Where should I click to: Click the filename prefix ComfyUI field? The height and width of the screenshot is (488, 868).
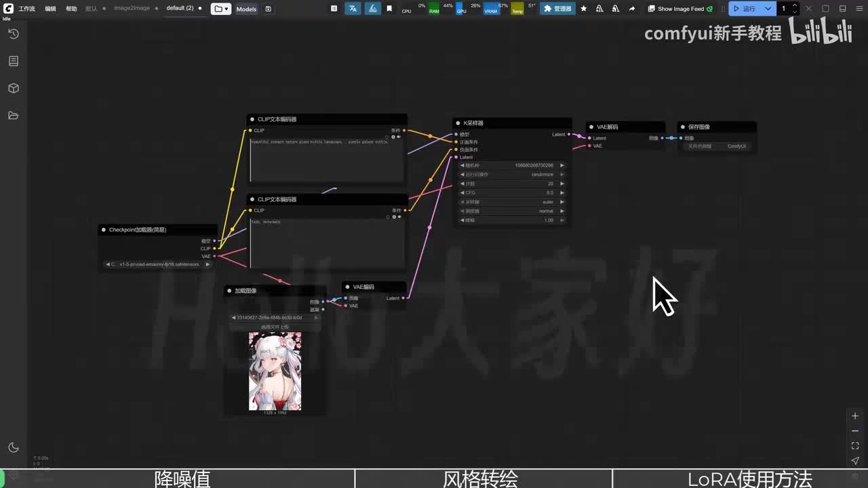(x=716, y=146)
